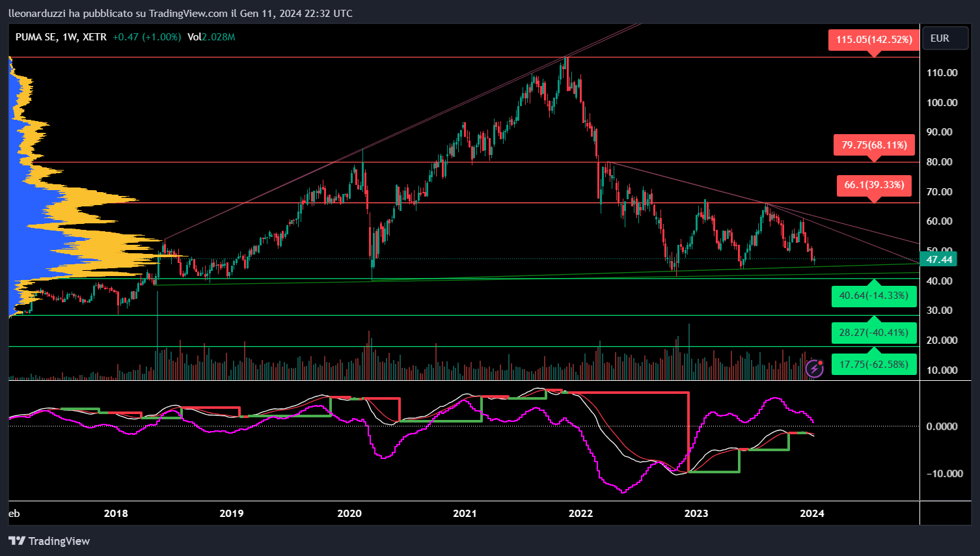Image resolution: width=980 pixels, height=556 pixels.
Task: Click the 10.000 price axis label
Action: click(942, 370)
